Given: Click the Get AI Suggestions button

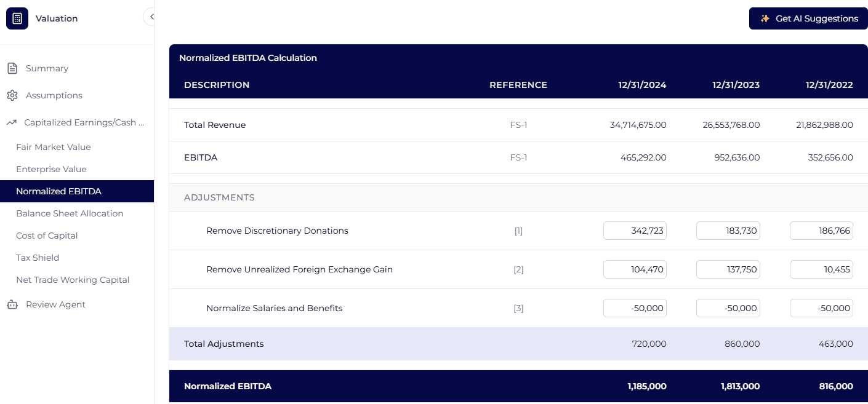Looking at the screenshot, I should pos(808,18).
